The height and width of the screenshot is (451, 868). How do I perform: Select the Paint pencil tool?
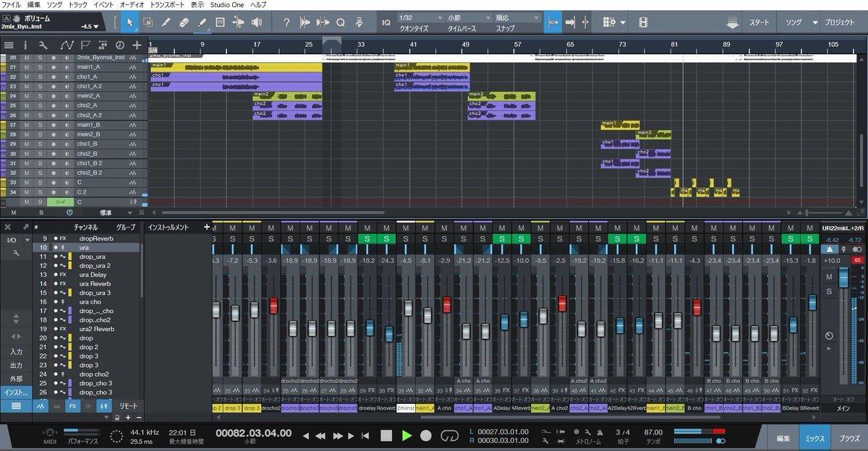(x=203, y=22)
